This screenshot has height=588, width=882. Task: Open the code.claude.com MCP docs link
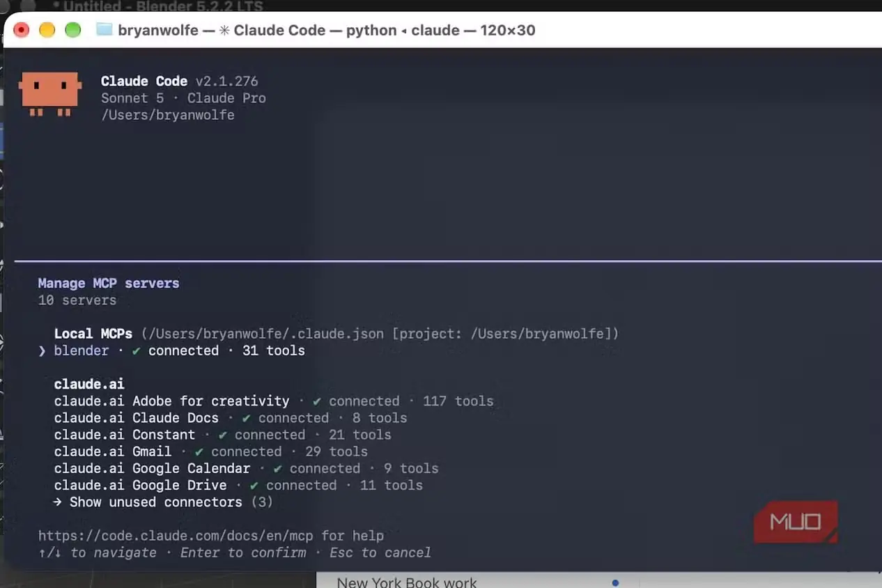pos(176,536)
